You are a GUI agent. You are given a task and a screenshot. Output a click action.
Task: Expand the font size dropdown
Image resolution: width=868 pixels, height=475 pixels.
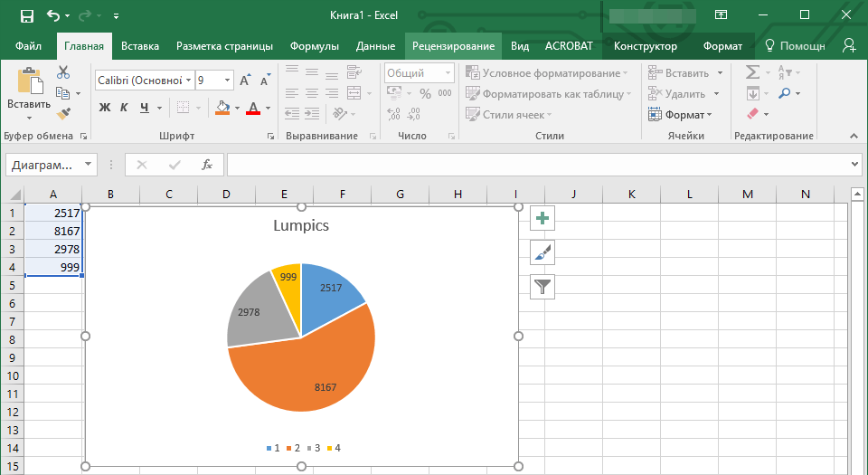[227, 81]
